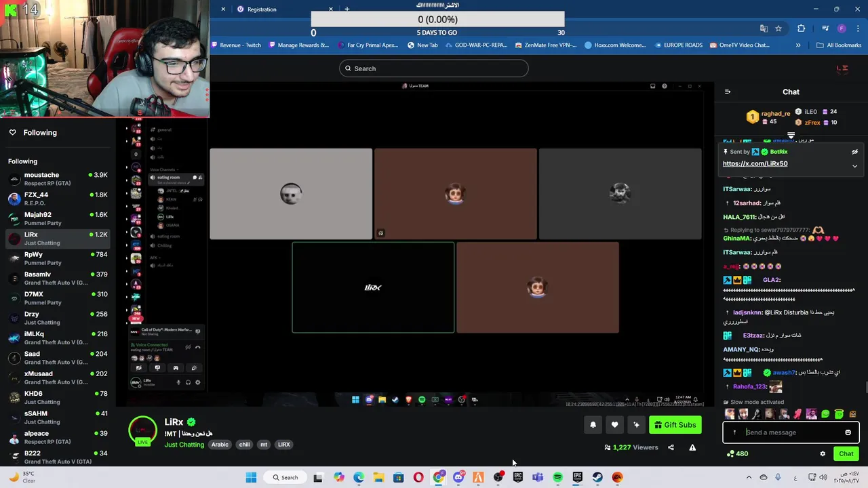Open moustache channel in the Following list
This screenshot has height=488, width=868.
coord(58,179)
